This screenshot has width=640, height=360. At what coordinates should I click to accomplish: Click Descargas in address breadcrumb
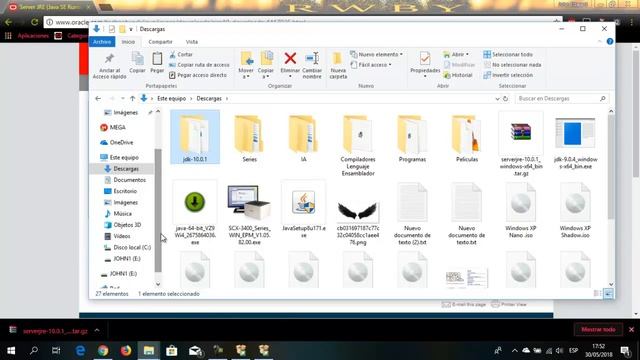point(209,99)
